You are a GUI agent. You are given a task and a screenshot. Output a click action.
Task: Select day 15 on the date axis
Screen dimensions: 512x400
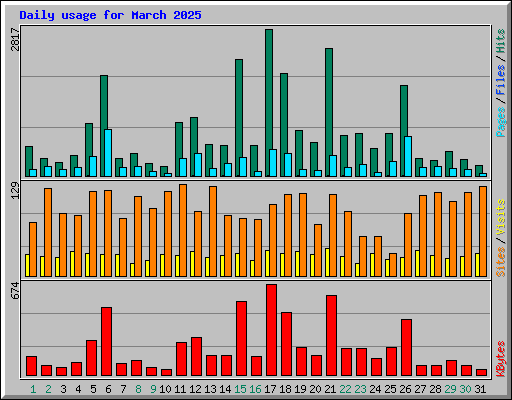pyautogui.click(x=240, y=389)
